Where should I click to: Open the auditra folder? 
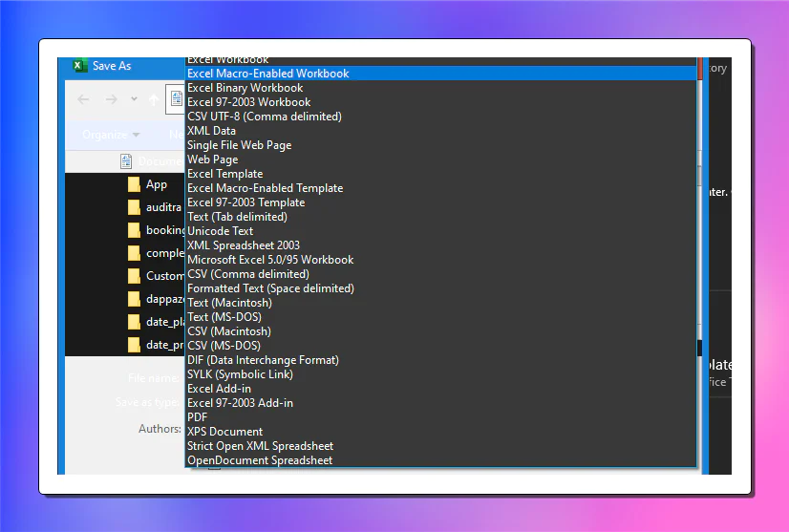pyautogui.click(x=155, y=207)
